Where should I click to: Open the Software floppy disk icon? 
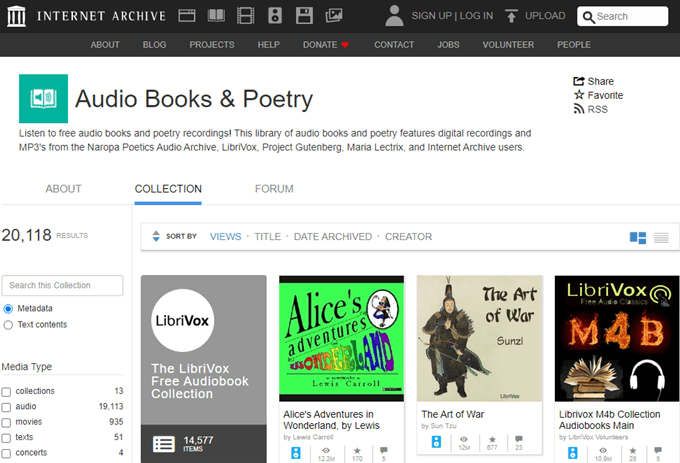pos(304,16)
